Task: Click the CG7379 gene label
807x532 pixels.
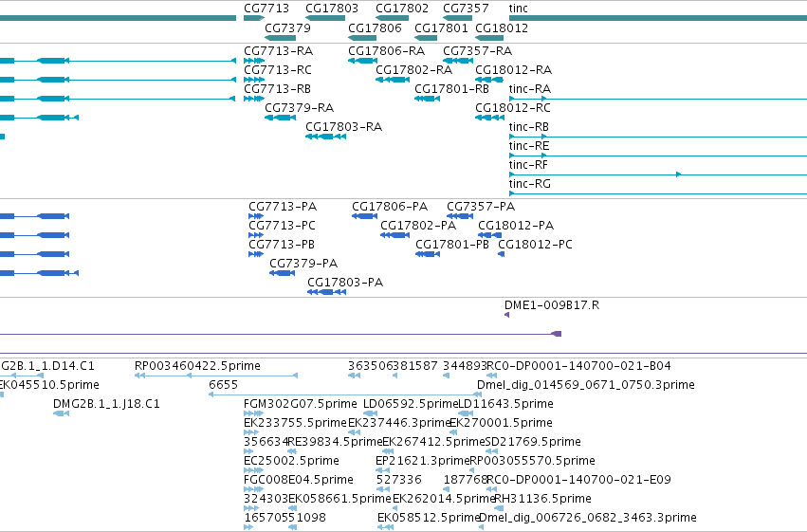Action: tap(287, 28)
